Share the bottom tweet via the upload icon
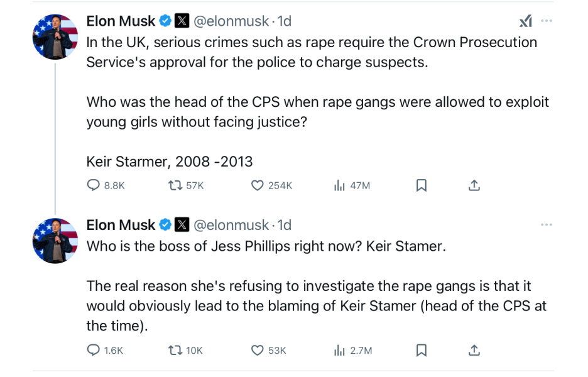This screenshot has width=588, height=377. pyautogui.click(x=474, y=350)
